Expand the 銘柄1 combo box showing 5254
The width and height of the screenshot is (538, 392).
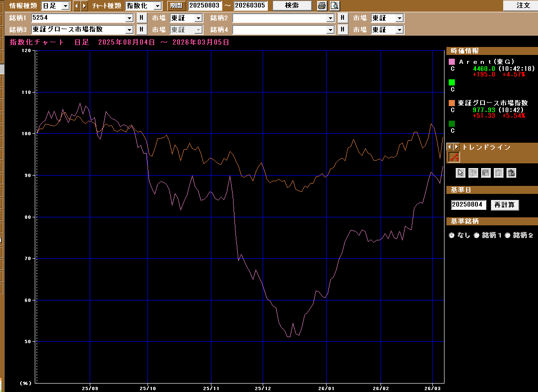click(129, 18)
